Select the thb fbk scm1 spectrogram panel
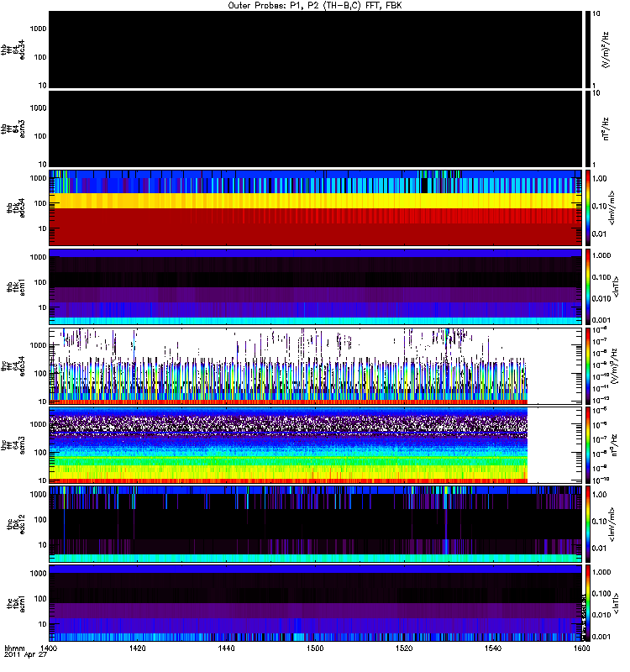 coord(315,286)
